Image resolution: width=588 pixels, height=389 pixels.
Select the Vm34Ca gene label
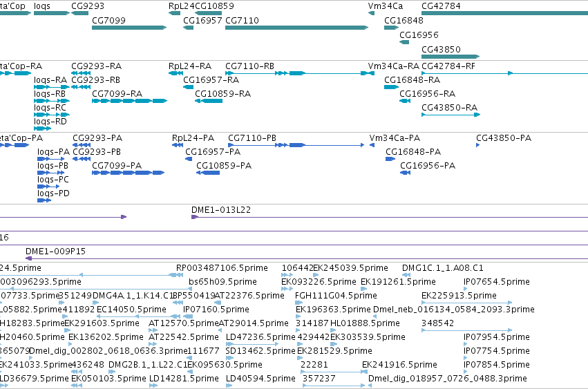386,6
